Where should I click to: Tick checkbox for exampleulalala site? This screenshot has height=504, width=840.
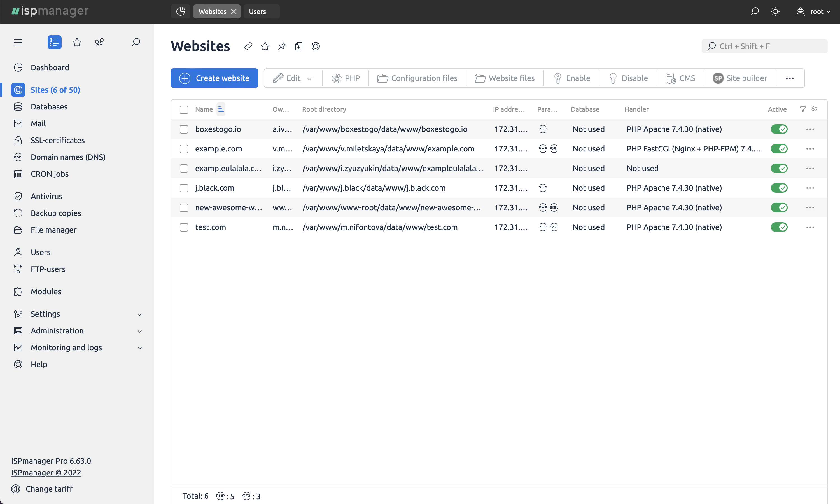pyautogui.click(x=184, y=169)
